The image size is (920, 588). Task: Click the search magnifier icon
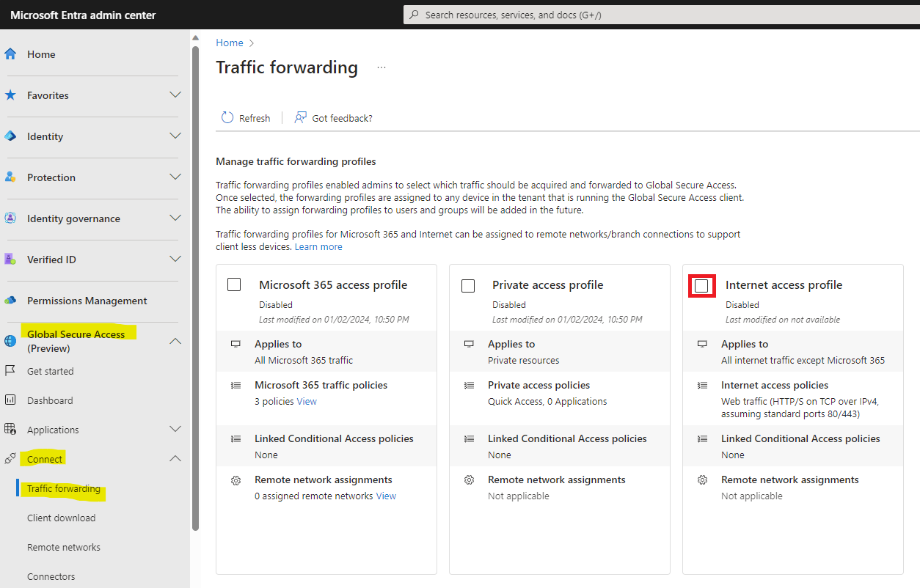(x=415, y=15)
